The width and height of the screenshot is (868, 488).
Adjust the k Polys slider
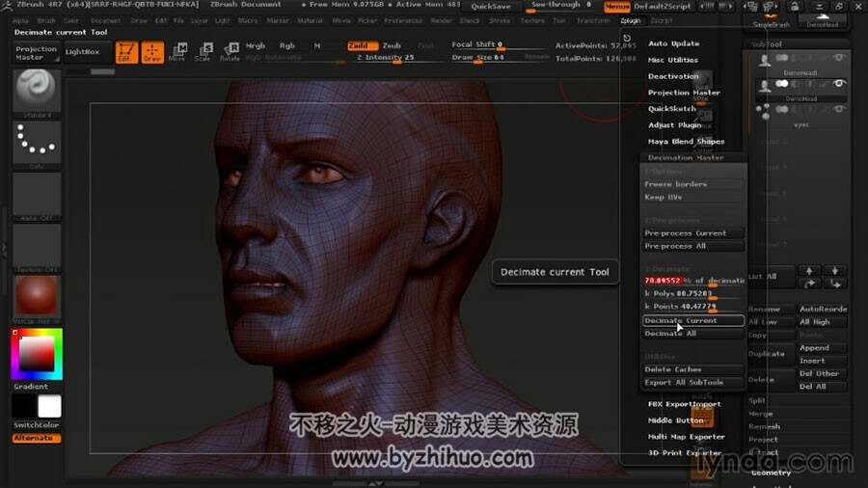pyautogui.click(x=693, y=294)
